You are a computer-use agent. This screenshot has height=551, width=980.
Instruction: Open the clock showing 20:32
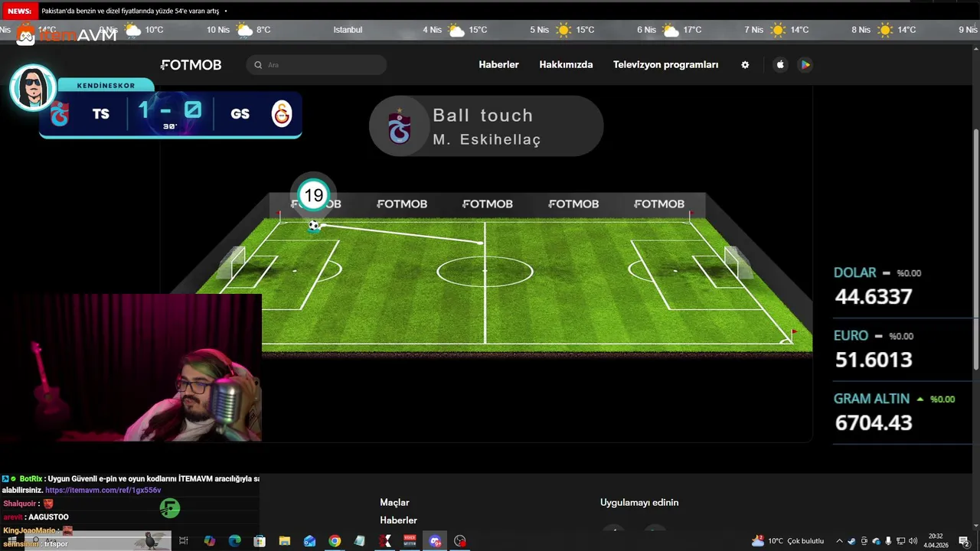tap(936, 541)
